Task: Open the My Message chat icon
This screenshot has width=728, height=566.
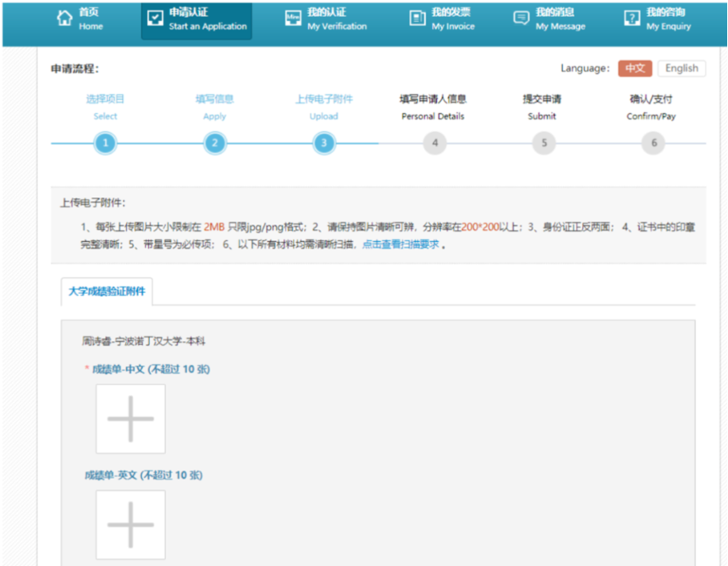Action: [521, 19]
